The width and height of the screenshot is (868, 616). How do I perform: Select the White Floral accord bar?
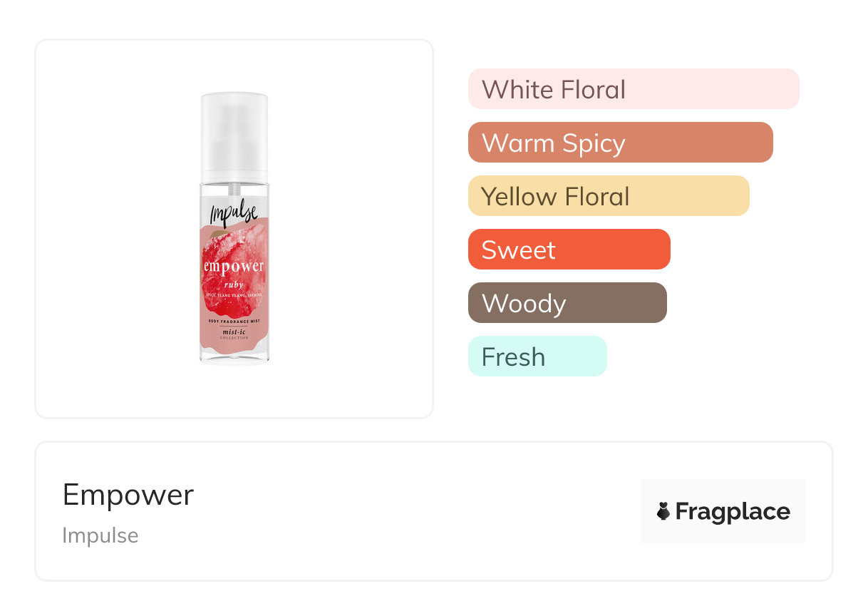pos(633,89)
